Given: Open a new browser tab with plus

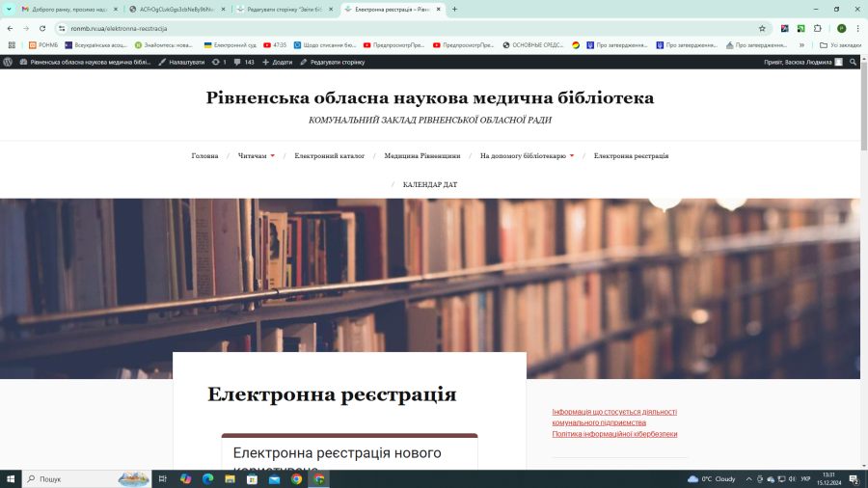Looking at the screenshot, I should point(454,10).
